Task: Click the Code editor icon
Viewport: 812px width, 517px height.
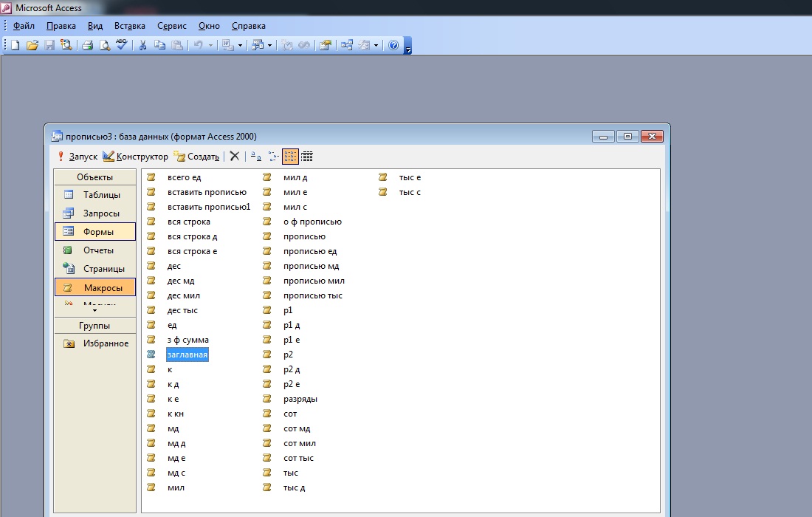Action: click(x=287, y=46)
